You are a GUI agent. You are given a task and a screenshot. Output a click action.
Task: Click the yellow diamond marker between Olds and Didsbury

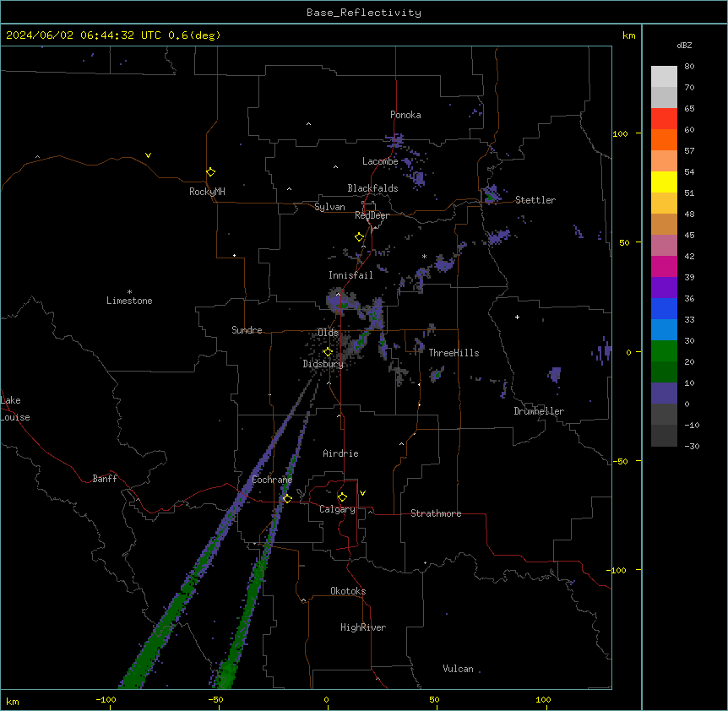tap(328, 352)
